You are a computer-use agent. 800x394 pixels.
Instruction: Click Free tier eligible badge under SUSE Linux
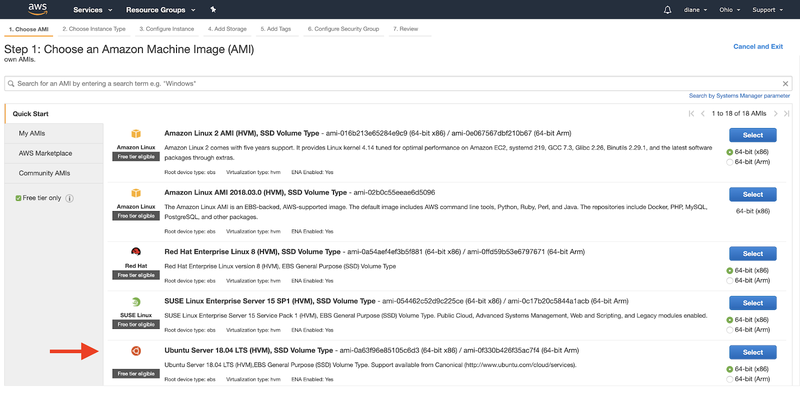tap(136, 325)
